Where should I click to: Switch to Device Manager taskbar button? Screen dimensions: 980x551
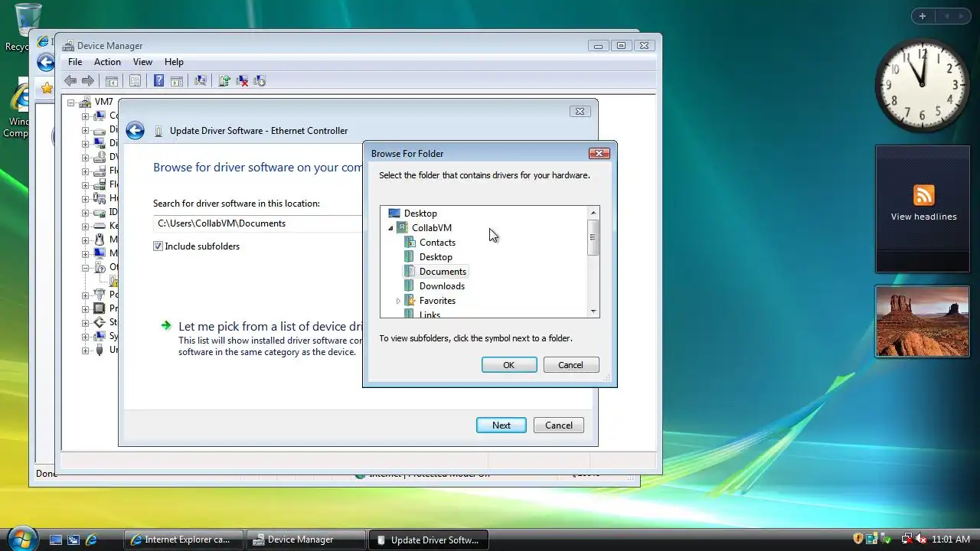click(306, 540)
